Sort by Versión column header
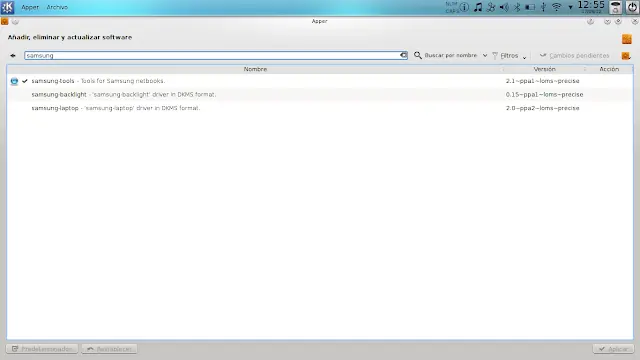Viewport: 640px width, 360px height. (x=544, y=69)
